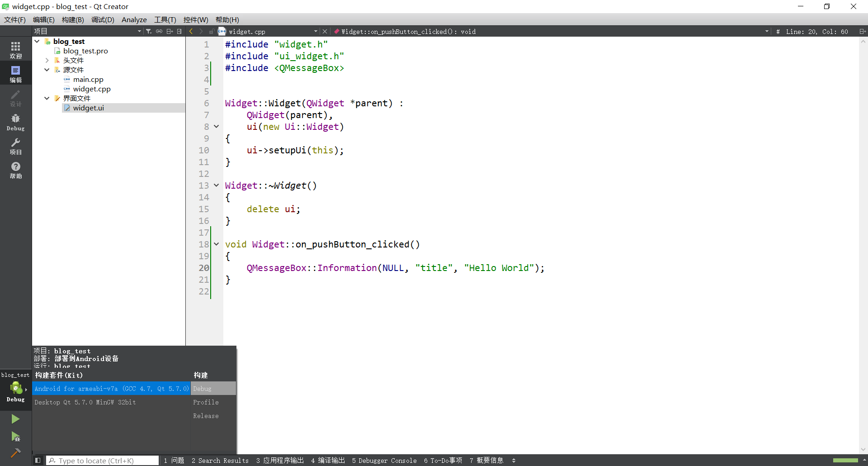Collapse the 源文件 (Sources) folder

coord(47,70)
